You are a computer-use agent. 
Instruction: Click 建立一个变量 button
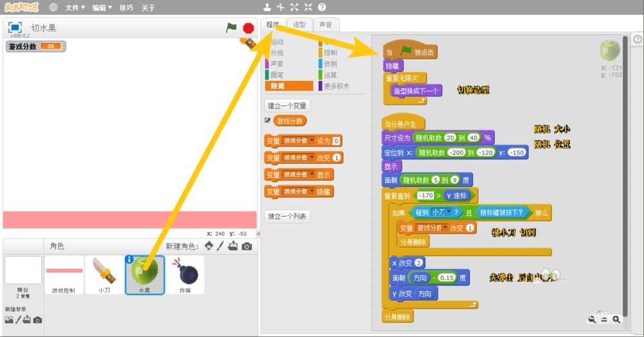coord(287,105)
